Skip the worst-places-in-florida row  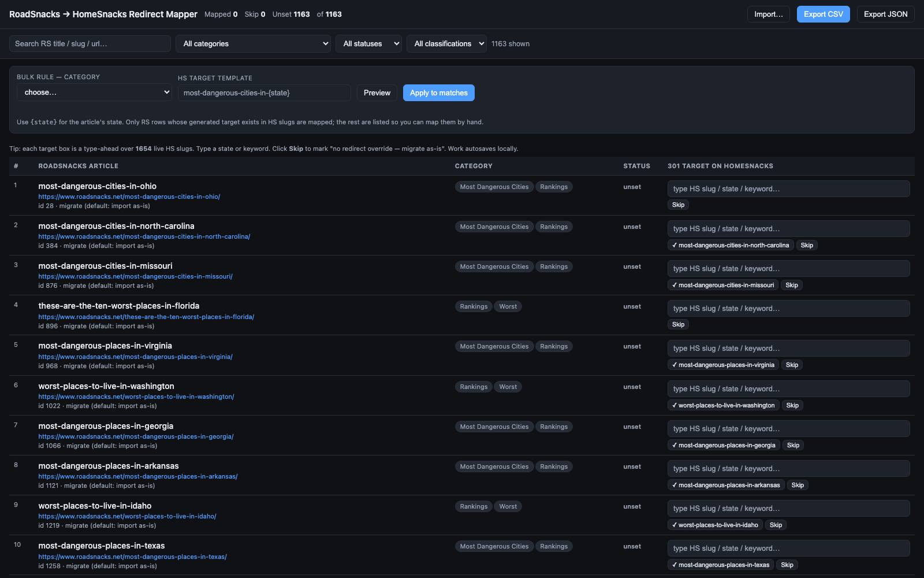coord(679,325)
